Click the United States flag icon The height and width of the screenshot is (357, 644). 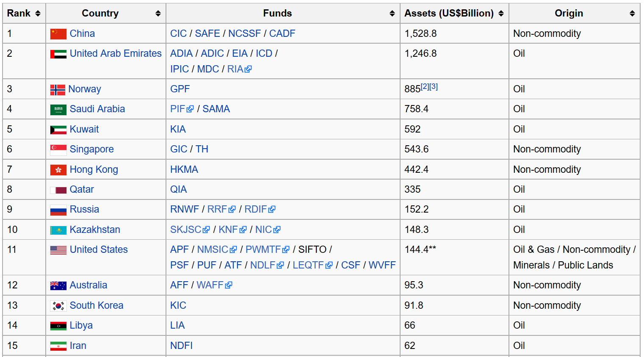pyautogui.click(x=58, y=250)
